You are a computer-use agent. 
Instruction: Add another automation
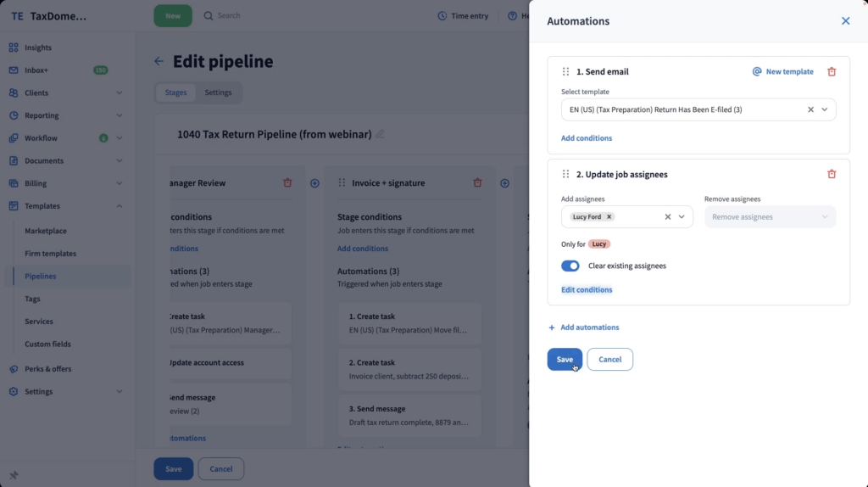point(583,327)
